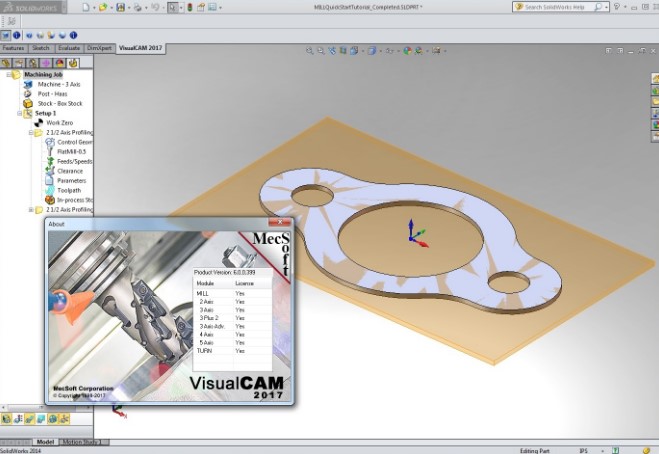Screen dimensions: 659x454
Task: Select Machine - 3 Axis in the tree
Action: (x=59, y=84)
